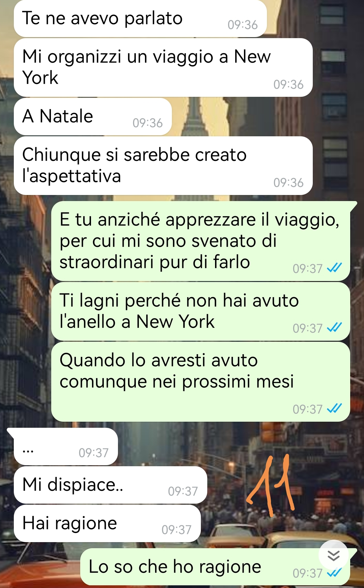Tap read ticks on 'Quando lo avresti avuto' message
Viewport: 364px width, 588px height.
coord(334,408)
